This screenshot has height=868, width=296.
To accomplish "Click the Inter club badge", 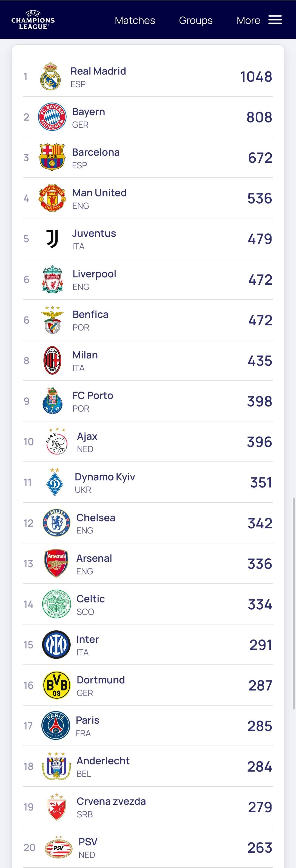I will [x=56, y=644].
